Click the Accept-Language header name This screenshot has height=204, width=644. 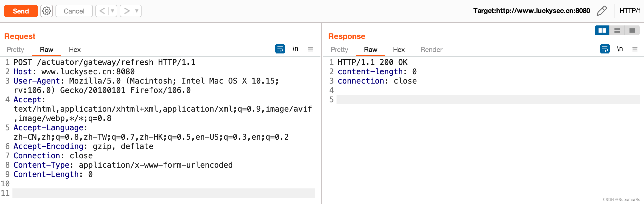click(48, 128)
